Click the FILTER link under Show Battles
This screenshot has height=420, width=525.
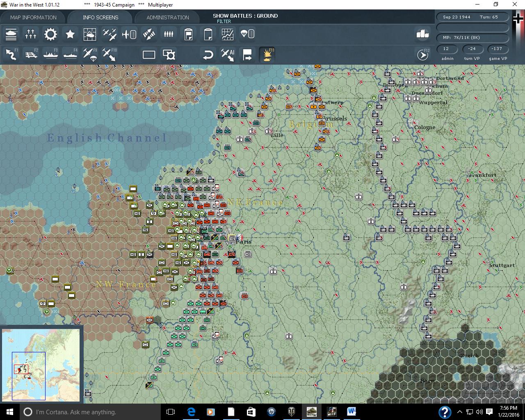(x=224, y=21)
